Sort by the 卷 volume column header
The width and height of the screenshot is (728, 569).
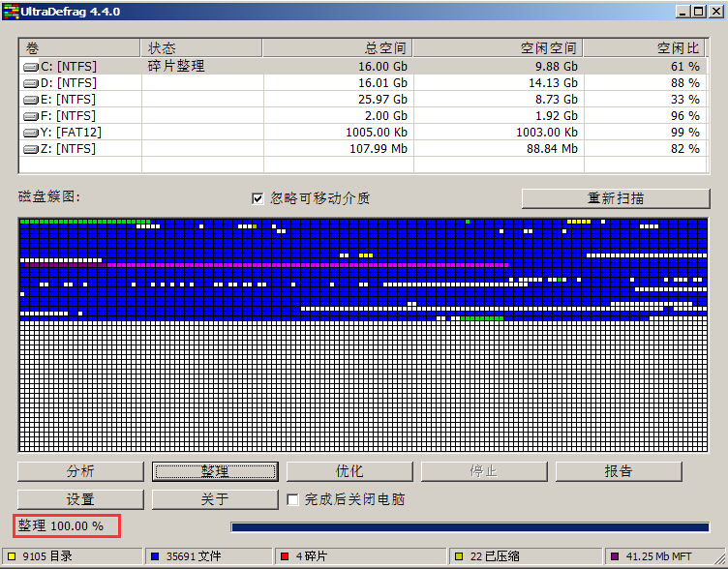(x=79, y=47)
